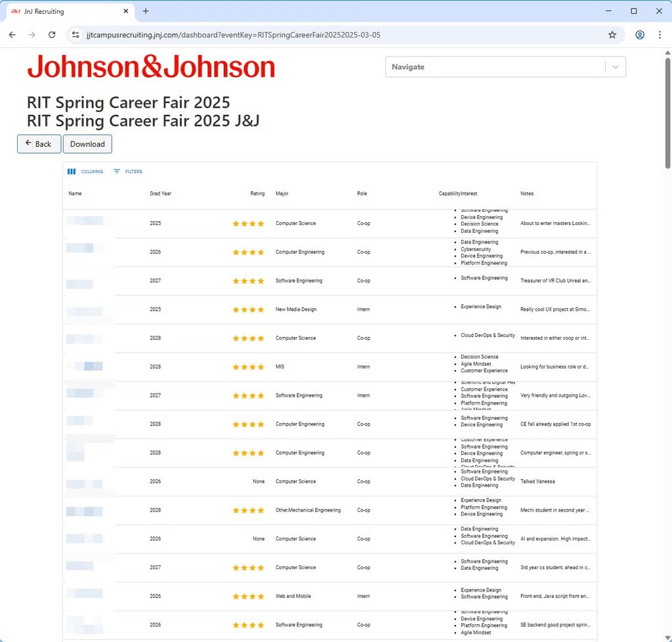The image size is (672, 642).
Task: Click 'Other,Mechanical Engineering' major cell
Action: point(308,510)
